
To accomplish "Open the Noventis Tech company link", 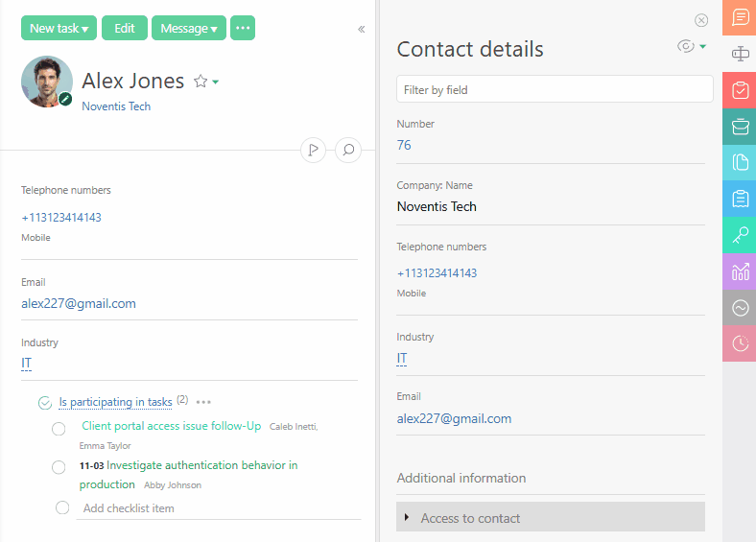I will 116,106.
